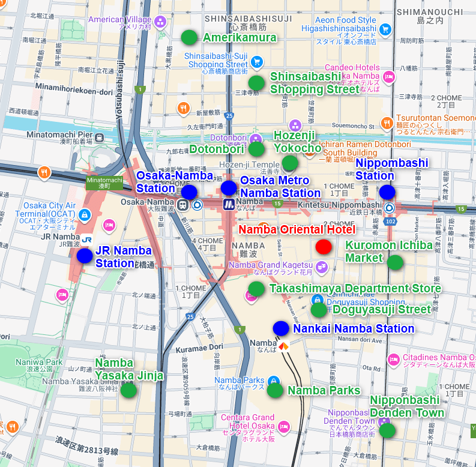Screen dimensions: 476x467
Task: Click the 'Yotsubashi-suji' vertical street label
Action: point(120,90)
